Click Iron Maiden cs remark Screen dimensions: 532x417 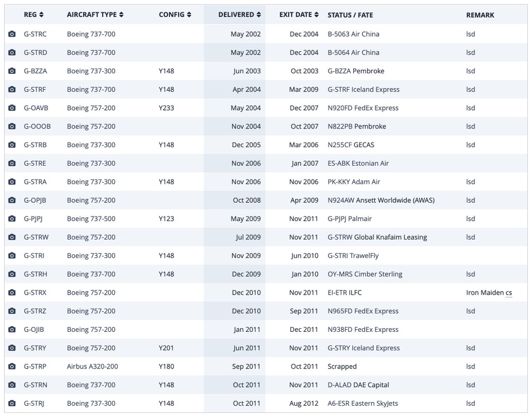489,293
